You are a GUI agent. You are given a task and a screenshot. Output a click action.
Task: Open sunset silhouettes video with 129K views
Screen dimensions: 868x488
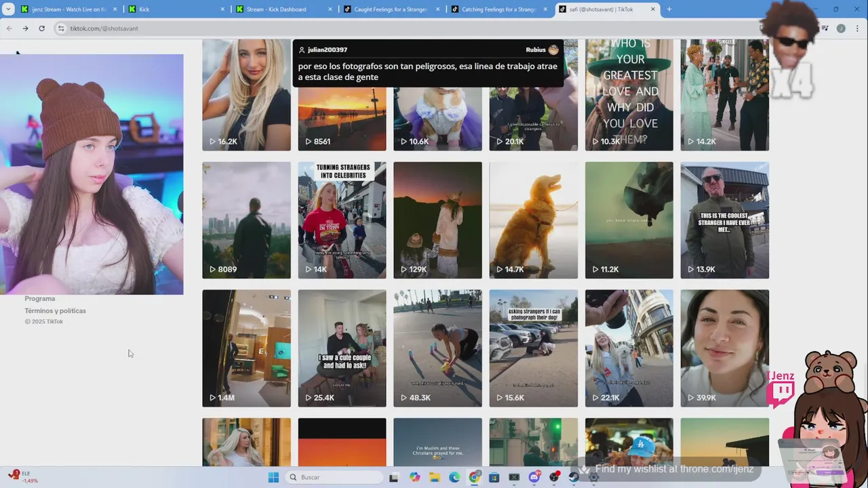[437, 220]
